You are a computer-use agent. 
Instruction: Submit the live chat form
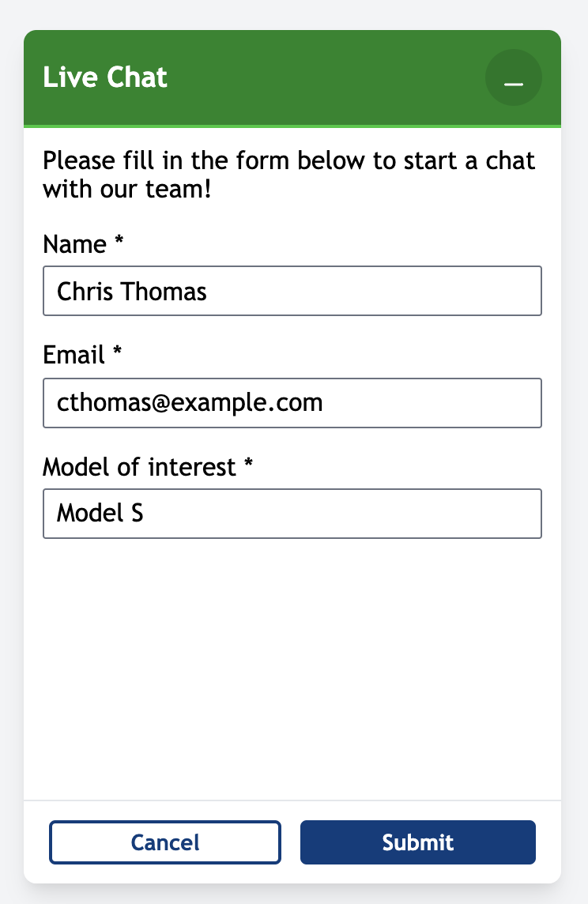point(417,842)
